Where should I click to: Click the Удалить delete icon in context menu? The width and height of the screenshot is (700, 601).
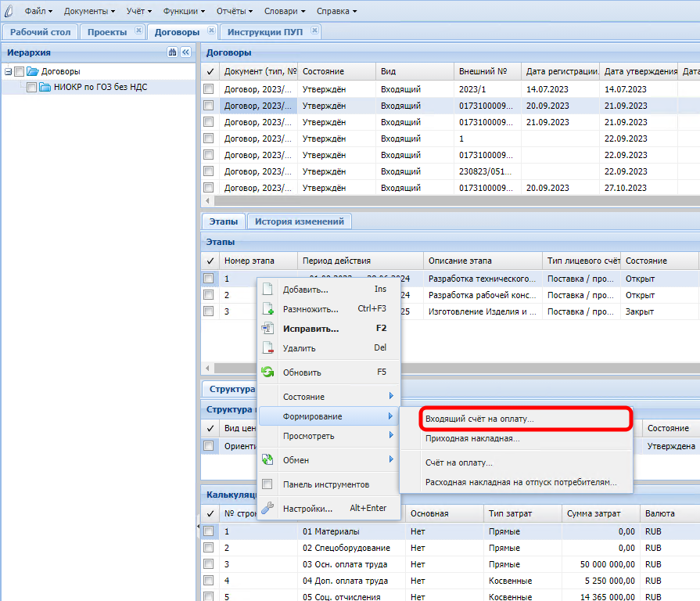pyautogui.click(x=267, y=348)
